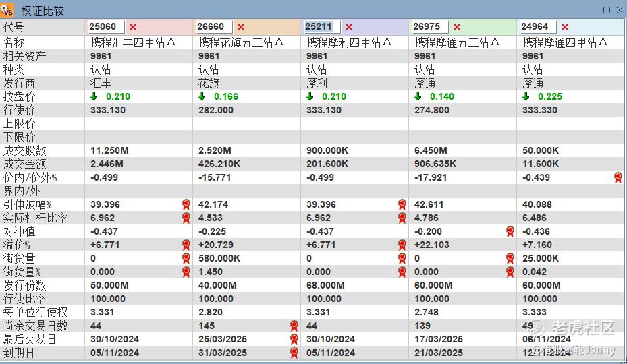Click the red award badge beside 39.396 in 25060 column
The image size is (627, 364).
pyautogui.click(x=186, y=204)
